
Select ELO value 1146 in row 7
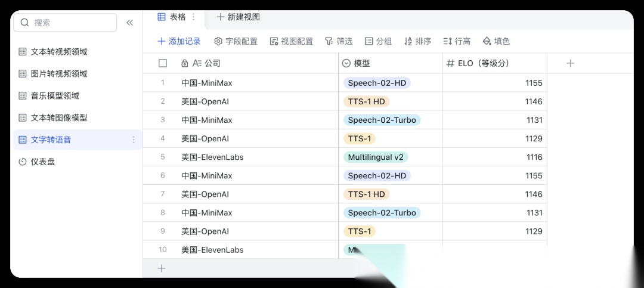tap(495, 194)
